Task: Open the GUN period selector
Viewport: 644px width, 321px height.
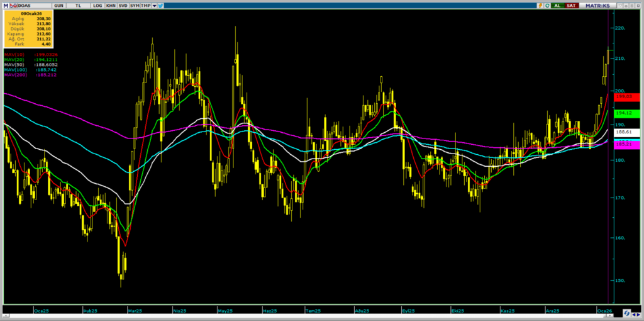Action: (x=58, y=5)
